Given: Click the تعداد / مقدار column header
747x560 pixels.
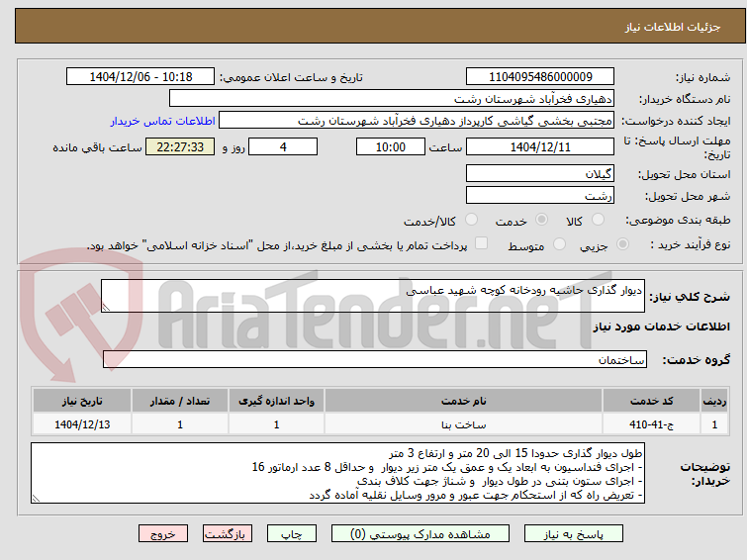Looking at the screenshot, I should click(x=180, y=401).
